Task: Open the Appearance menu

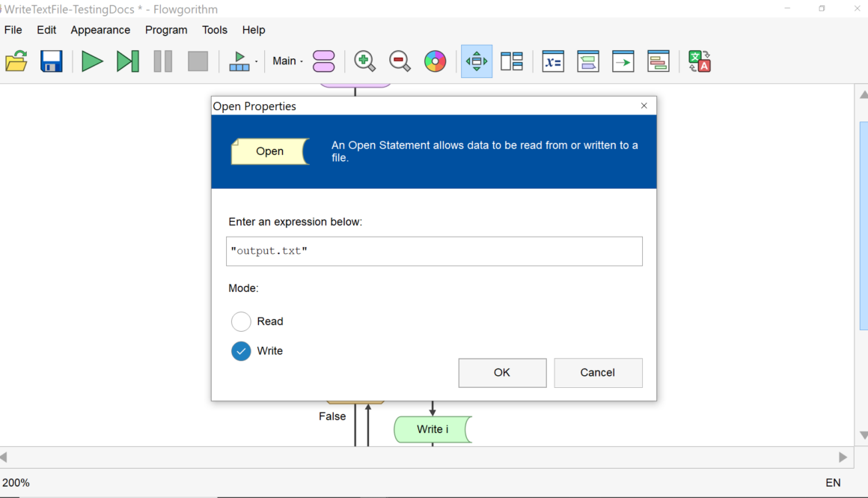Action: pyautogui.click(x=100, y=30)
